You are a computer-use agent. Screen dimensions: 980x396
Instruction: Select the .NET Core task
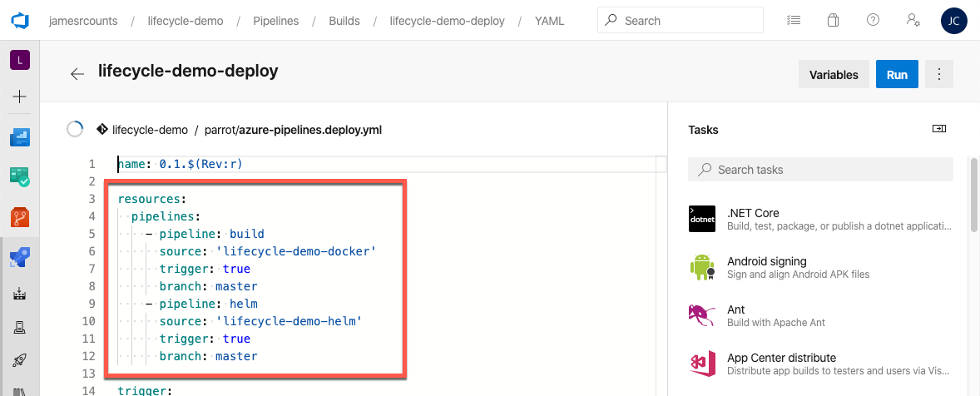point(822,219)
